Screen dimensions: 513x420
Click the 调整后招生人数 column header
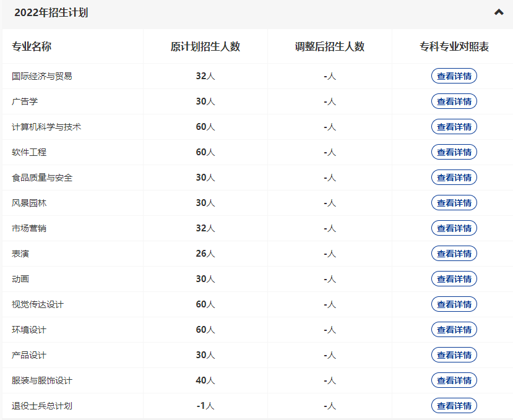(x=329, y=46)
